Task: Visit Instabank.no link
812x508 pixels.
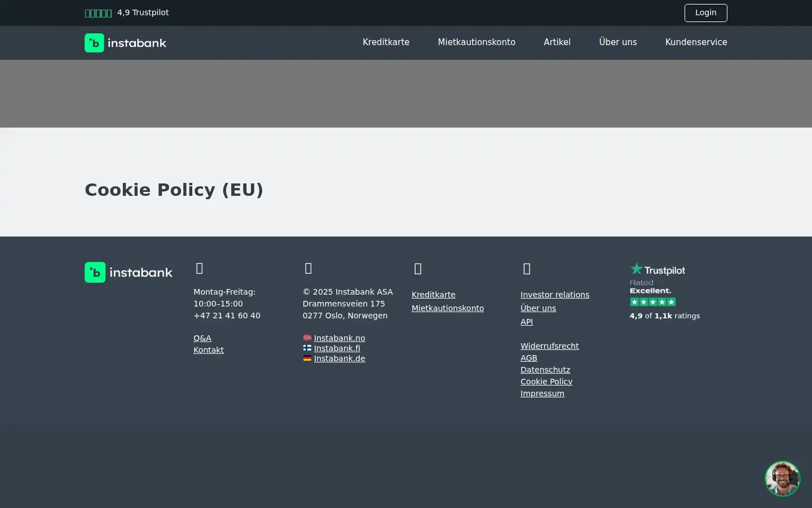Action: click(339, 338)
